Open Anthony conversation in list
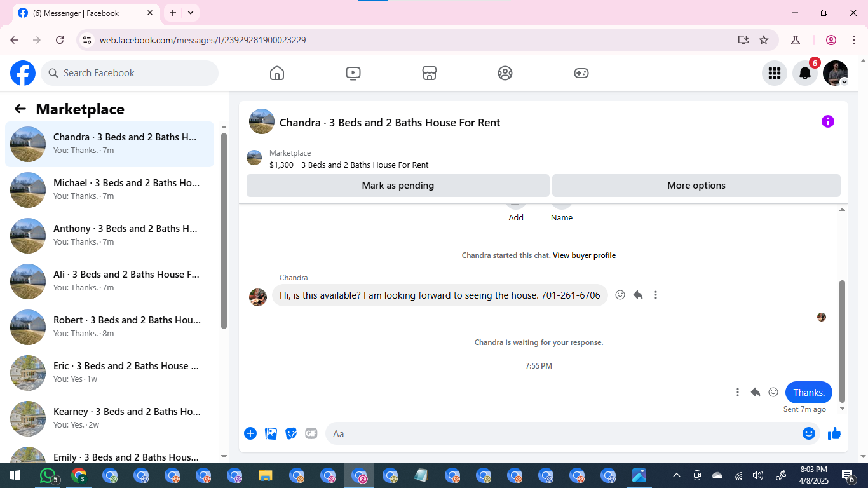Viewport: 868px width, 488px height. point(110,236)
